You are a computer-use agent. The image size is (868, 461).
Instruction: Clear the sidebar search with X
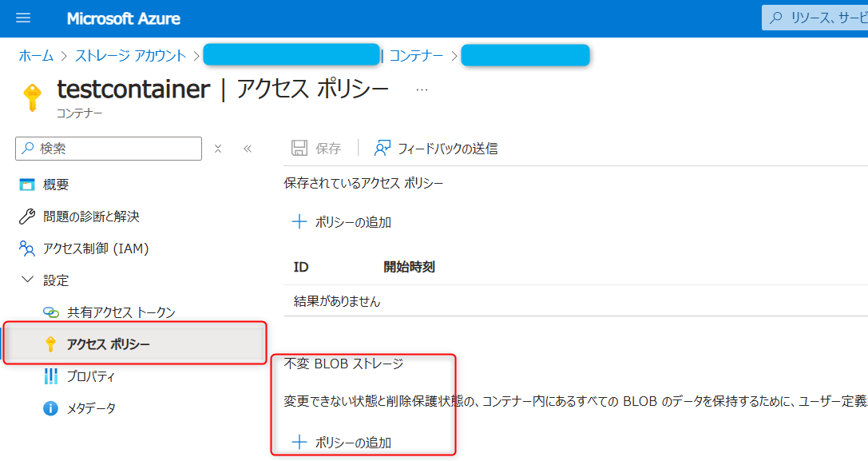pos(218,149)
